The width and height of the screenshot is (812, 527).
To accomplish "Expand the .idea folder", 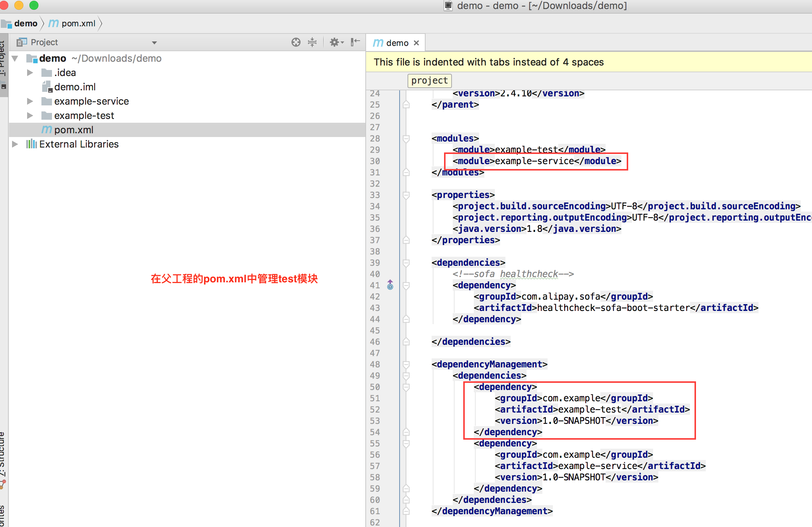I will click(30, 73).
